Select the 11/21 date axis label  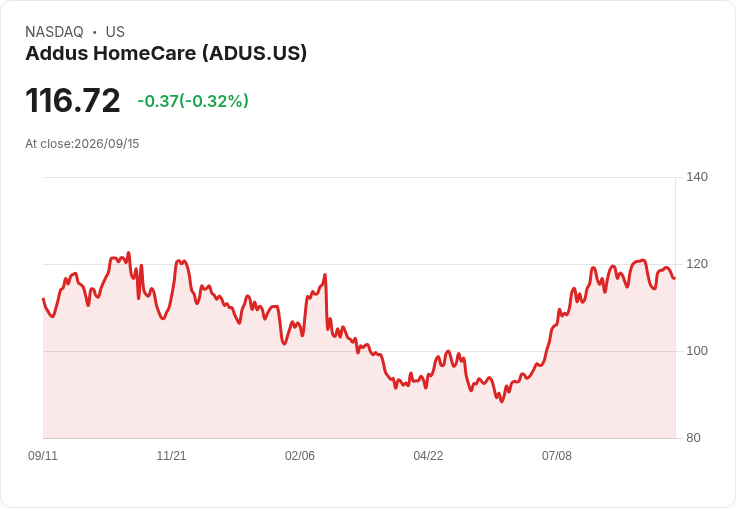pos(171,456)
